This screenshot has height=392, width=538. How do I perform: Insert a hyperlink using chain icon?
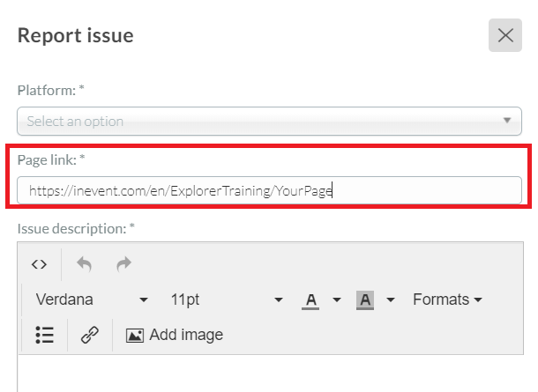pos(90,335)
